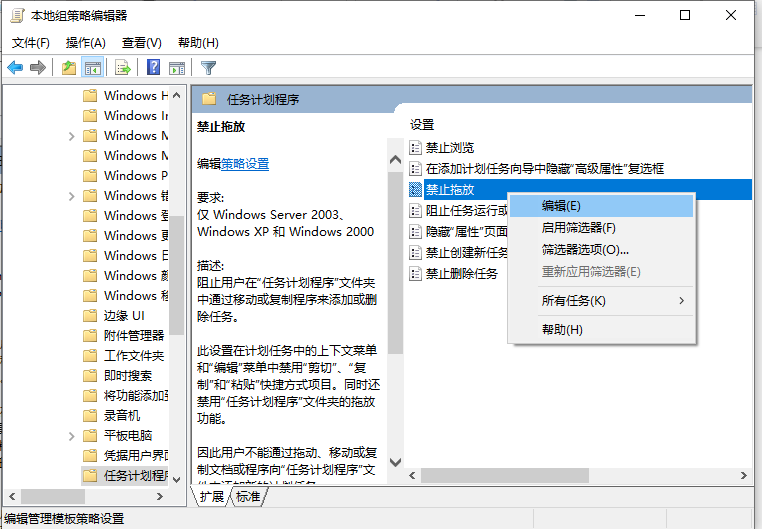Choose 编辑(E) from the context menu
762x529 pixels.
coord(561,205)
